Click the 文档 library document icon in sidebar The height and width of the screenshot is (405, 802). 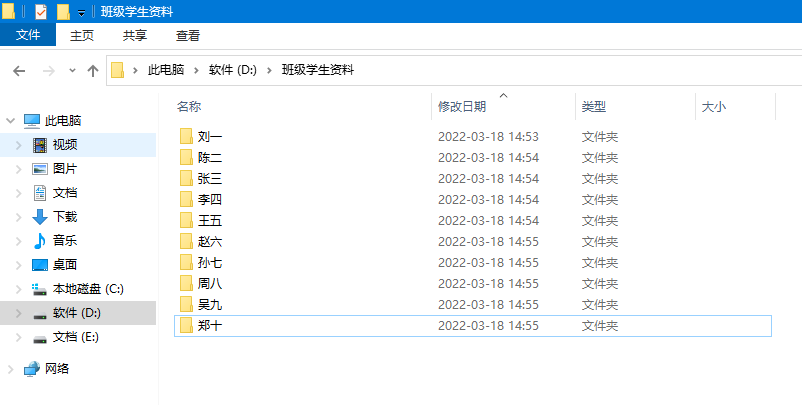tap(40, 193)
